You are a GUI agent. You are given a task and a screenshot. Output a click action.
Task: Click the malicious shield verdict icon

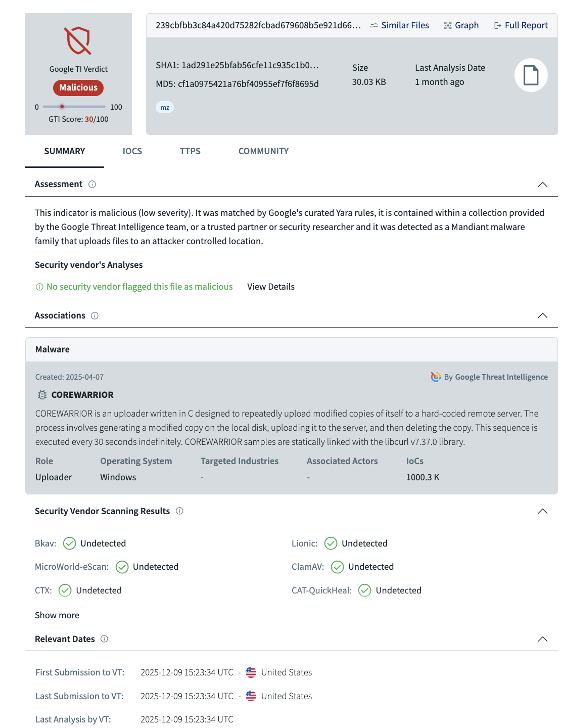[x=78, y=41]
